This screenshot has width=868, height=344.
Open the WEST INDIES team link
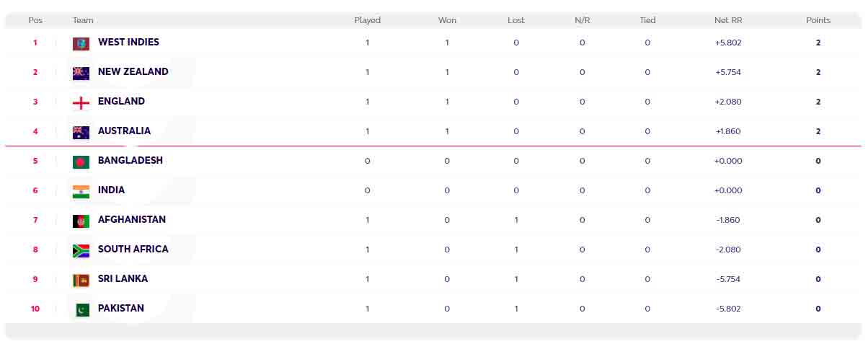coord(128,43)
